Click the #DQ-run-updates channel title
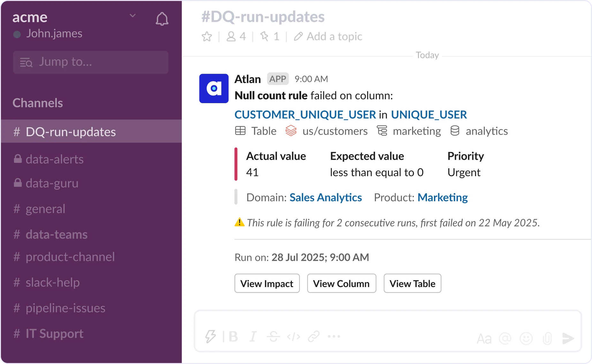The image size is (592, 364). (x=263, y=17)
